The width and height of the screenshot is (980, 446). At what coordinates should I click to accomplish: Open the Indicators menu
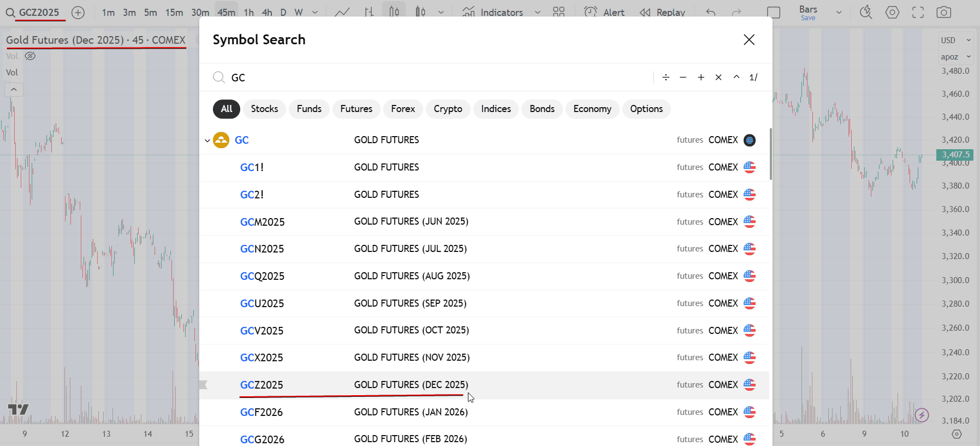[x=493, y=12]
